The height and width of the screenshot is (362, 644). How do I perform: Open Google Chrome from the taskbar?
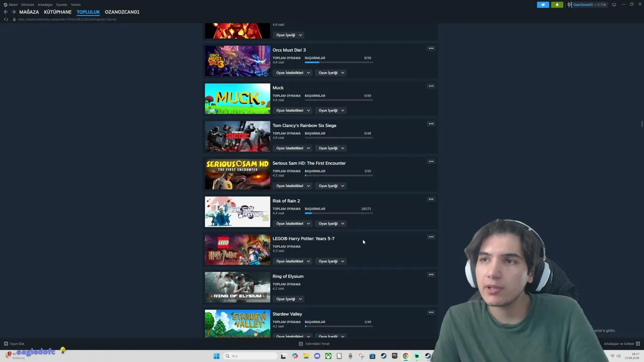[406, 356]
